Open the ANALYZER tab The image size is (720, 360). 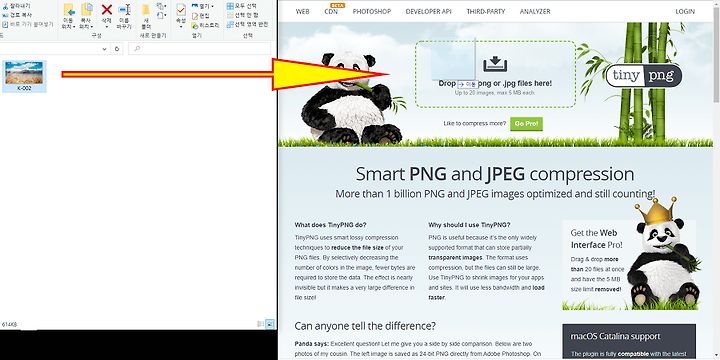[x=535, y=11]
